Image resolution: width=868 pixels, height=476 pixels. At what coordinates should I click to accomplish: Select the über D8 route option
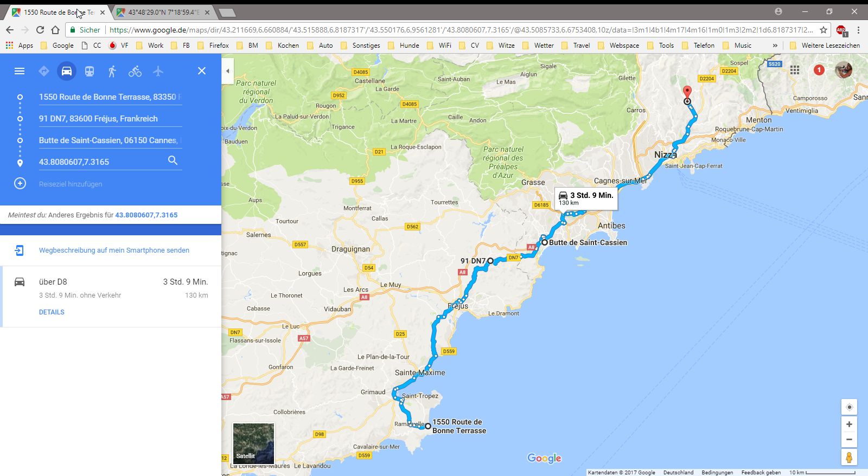tap(111, 296)
